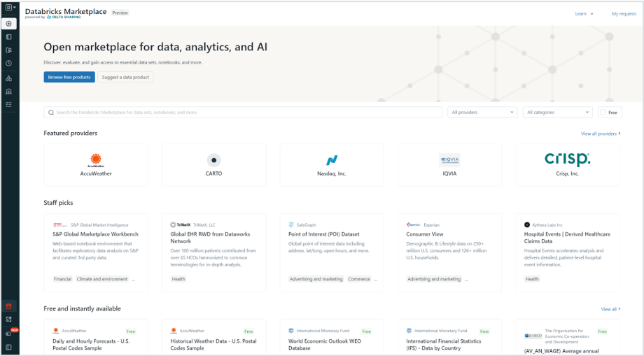
Task: Go to My requests
Action: pos(624,13)
